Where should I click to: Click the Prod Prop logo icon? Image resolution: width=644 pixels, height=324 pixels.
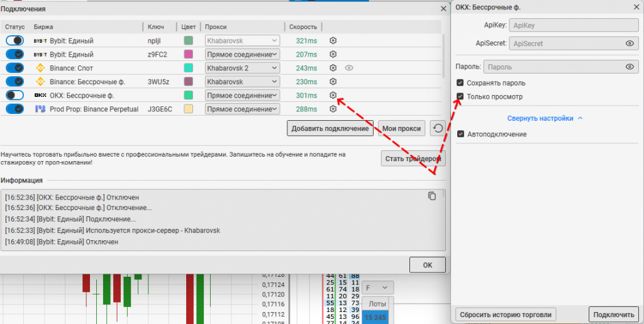pos(40,109)
